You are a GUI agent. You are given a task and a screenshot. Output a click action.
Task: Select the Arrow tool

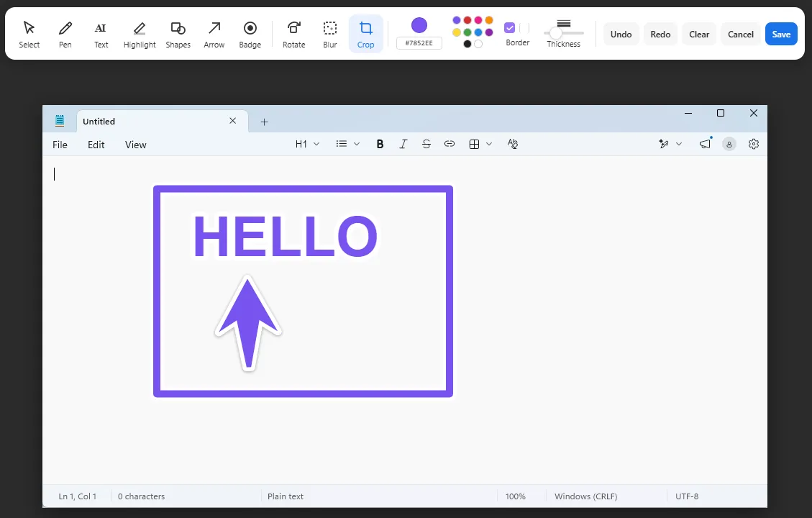point(214,35)
